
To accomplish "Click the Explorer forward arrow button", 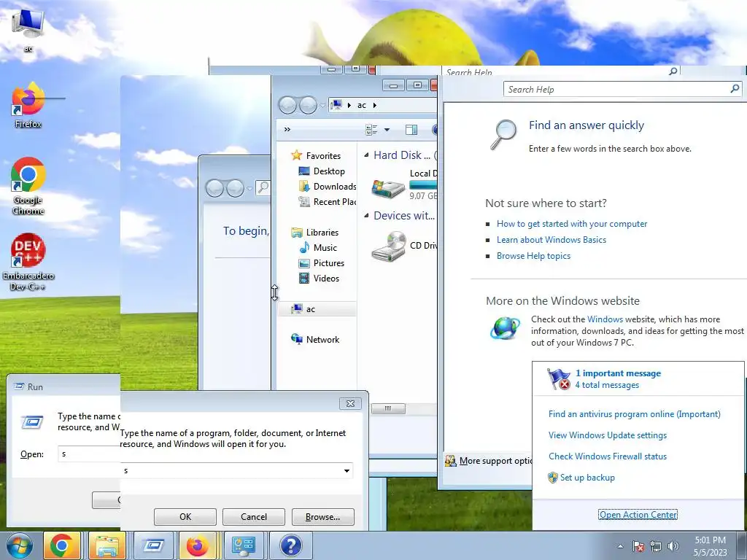I will tap(309, 105).
